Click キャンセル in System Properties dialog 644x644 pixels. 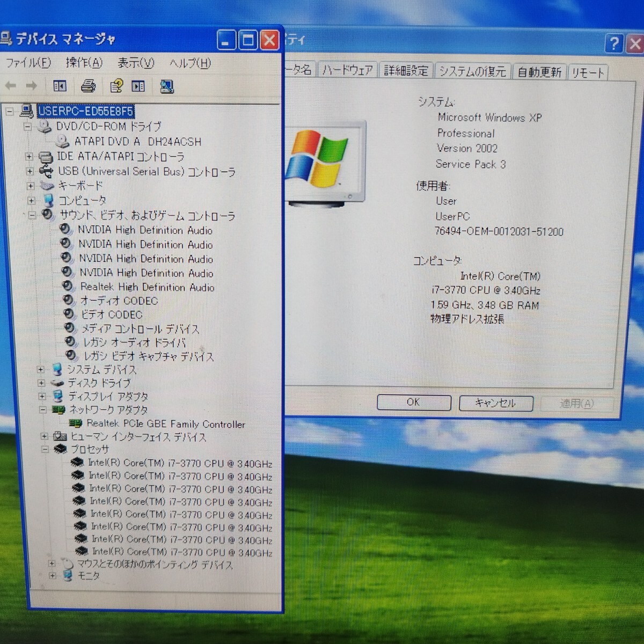pos(496,403)
